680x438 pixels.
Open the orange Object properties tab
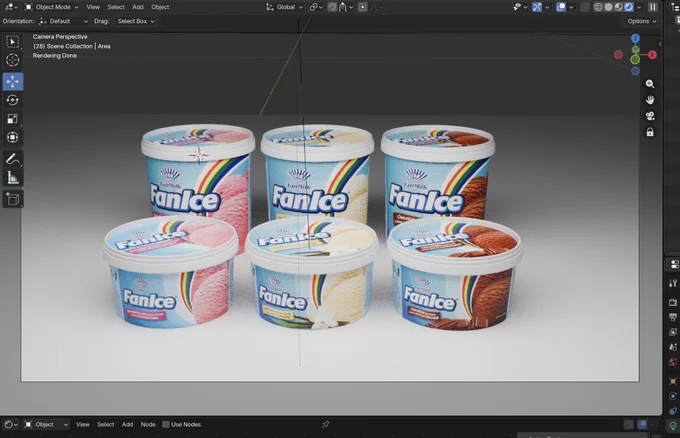pyautogui.click(x=673, y=381)
